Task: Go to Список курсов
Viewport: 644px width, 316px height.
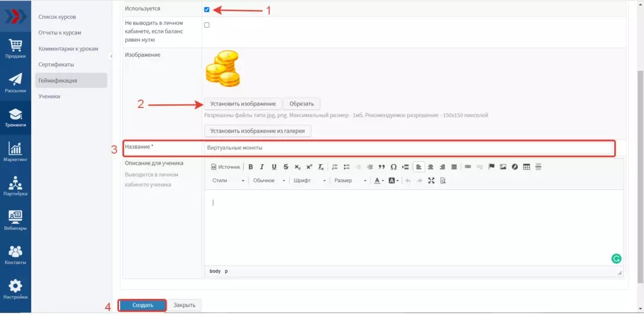Action: pyautogui.click(x=57, y=17)
